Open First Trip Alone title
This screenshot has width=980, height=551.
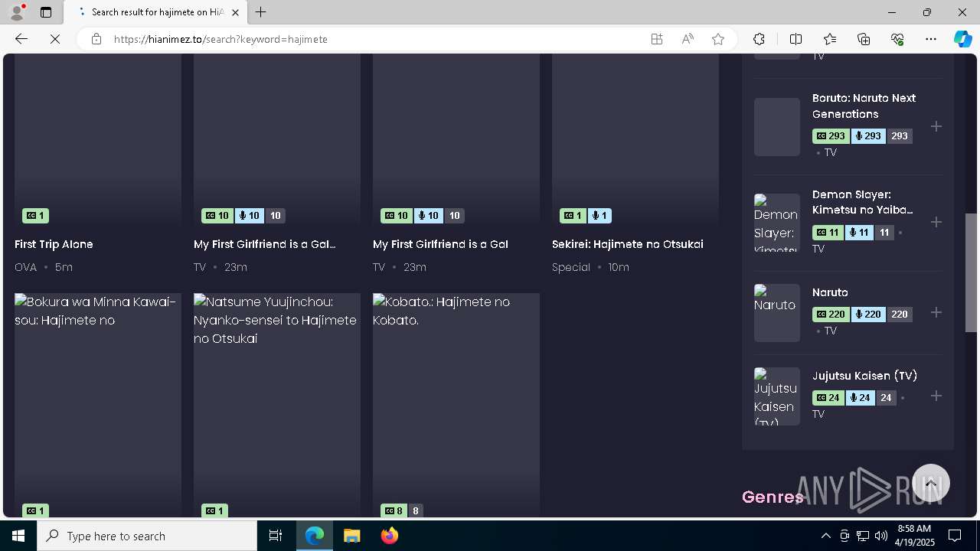(x=54, y=244)
